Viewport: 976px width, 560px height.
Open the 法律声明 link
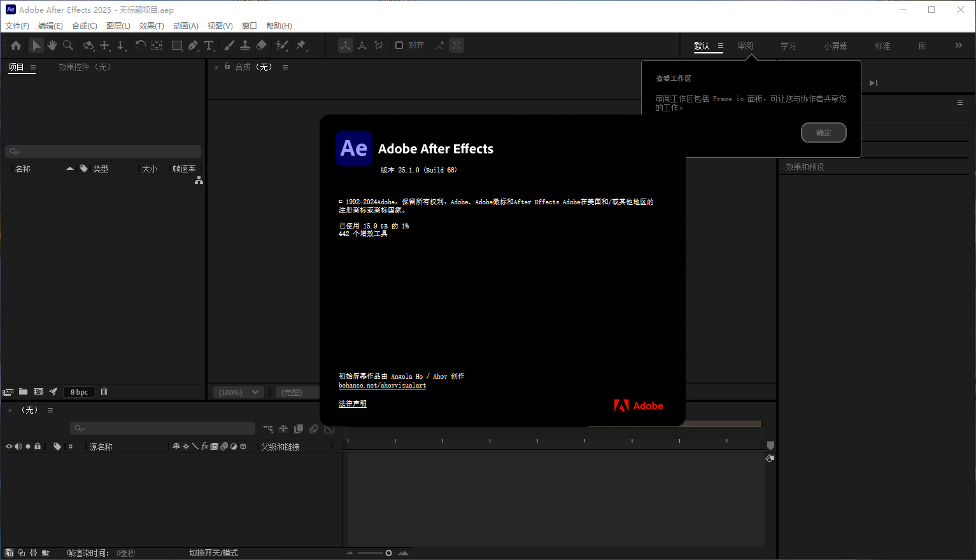[x=353, y=403]
